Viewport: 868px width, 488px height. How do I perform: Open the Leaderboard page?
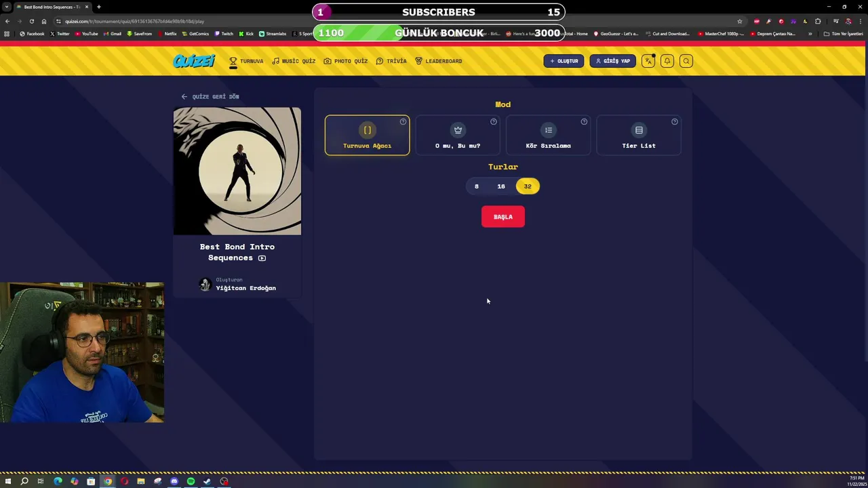click(439, 61)
